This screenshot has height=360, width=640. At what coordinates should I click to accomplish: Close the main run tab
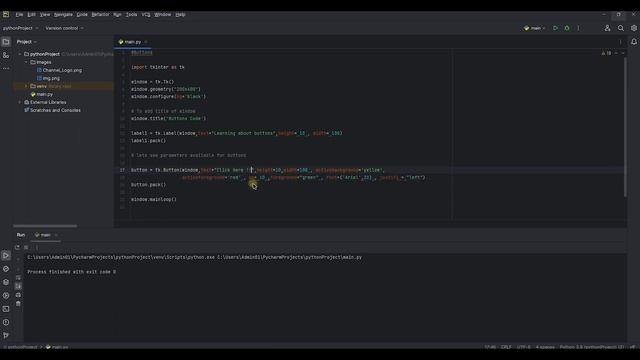(x=56, y=235)
